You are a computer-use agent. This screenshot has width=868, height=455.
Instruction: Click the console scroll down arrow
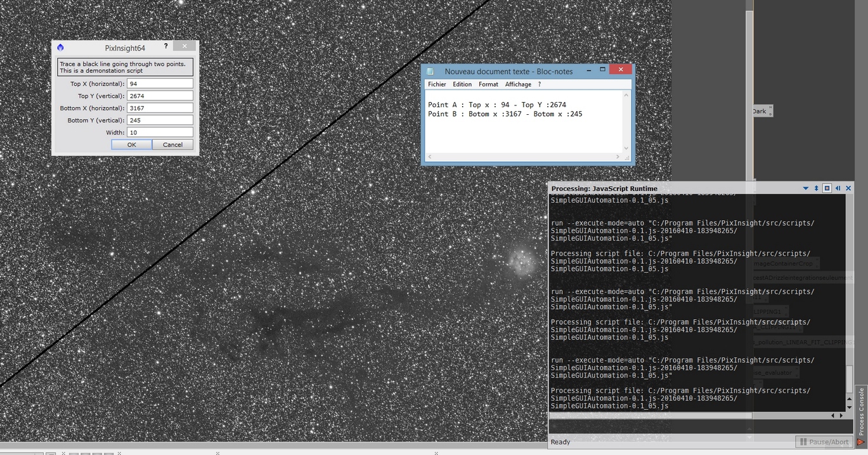(849, 407)
